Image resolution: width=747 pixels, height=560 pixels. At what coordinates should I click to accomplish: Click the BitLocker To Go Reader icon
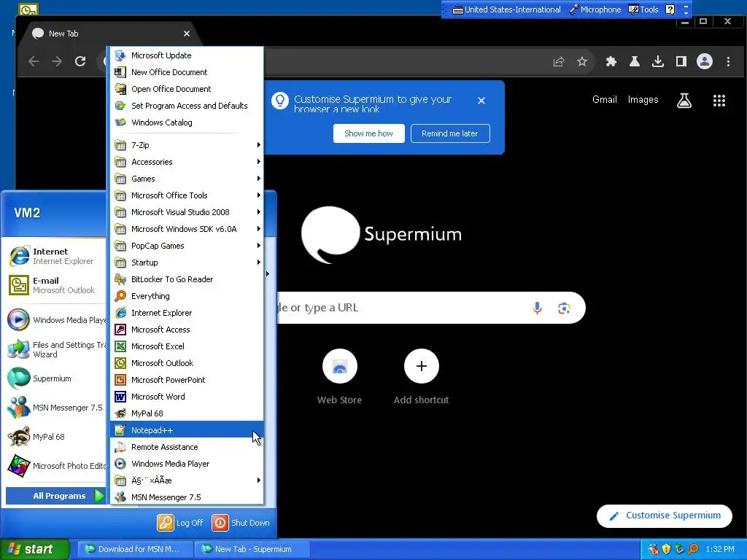tap(120, 279)
